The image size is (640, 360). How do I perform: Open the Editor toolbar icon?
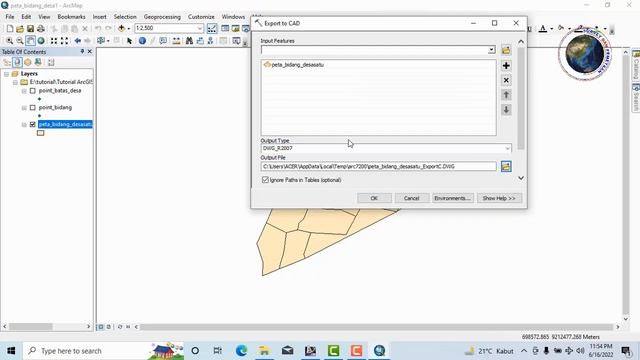(x=212, y=28)
